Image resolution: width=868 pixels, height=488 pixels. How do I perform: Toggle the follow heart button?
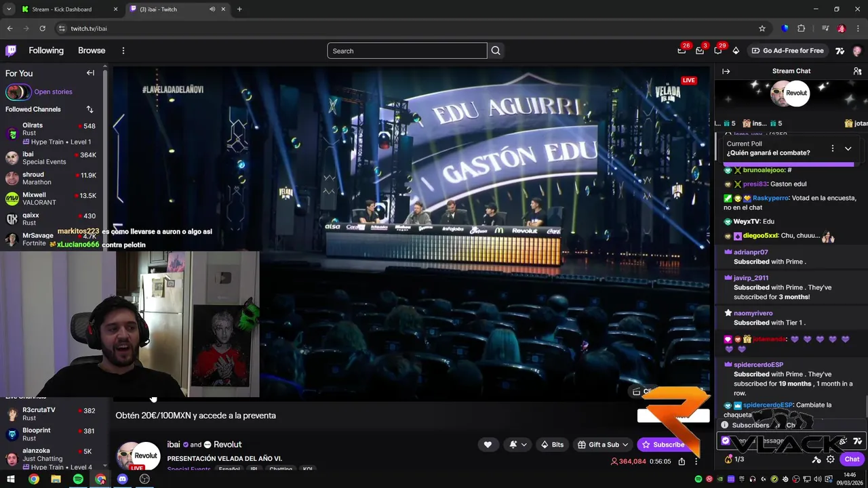point(487,445)
